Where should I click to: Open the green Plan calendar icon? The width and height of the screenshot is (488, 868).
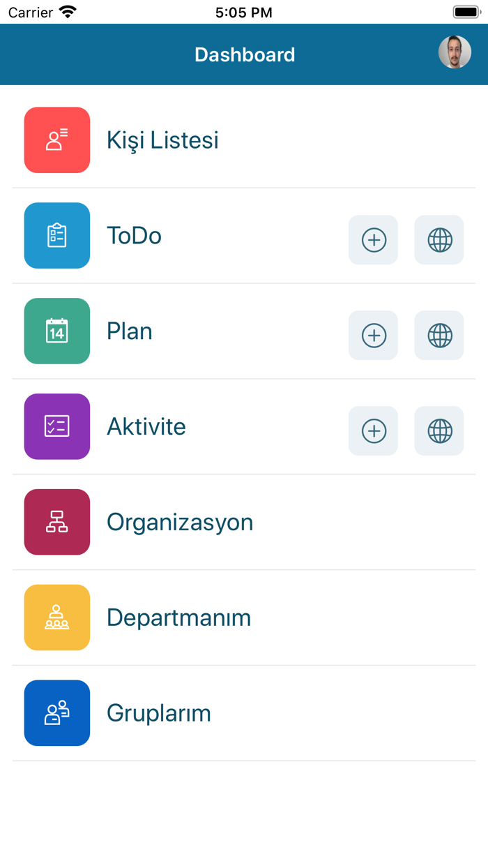56,331
